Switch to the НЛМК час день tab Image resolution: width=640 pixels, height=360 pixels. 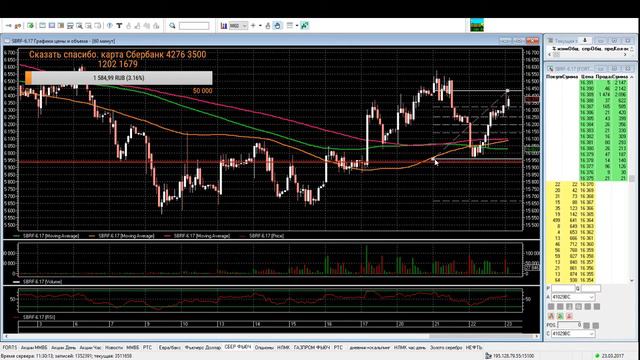point(410,348)
